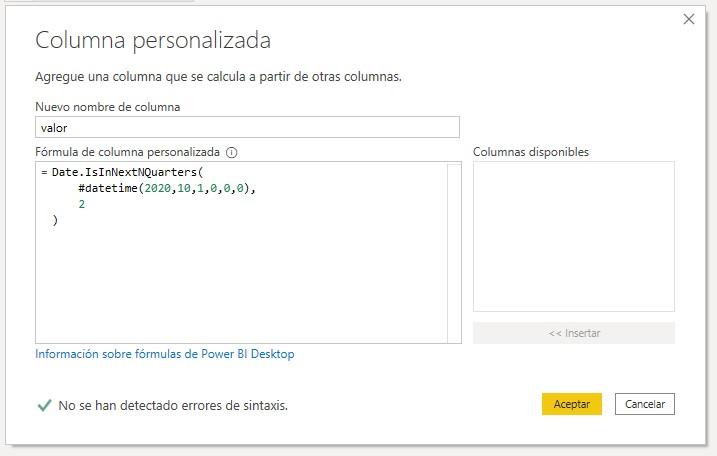Click the year 2020 in the formula

pos(158,188)
